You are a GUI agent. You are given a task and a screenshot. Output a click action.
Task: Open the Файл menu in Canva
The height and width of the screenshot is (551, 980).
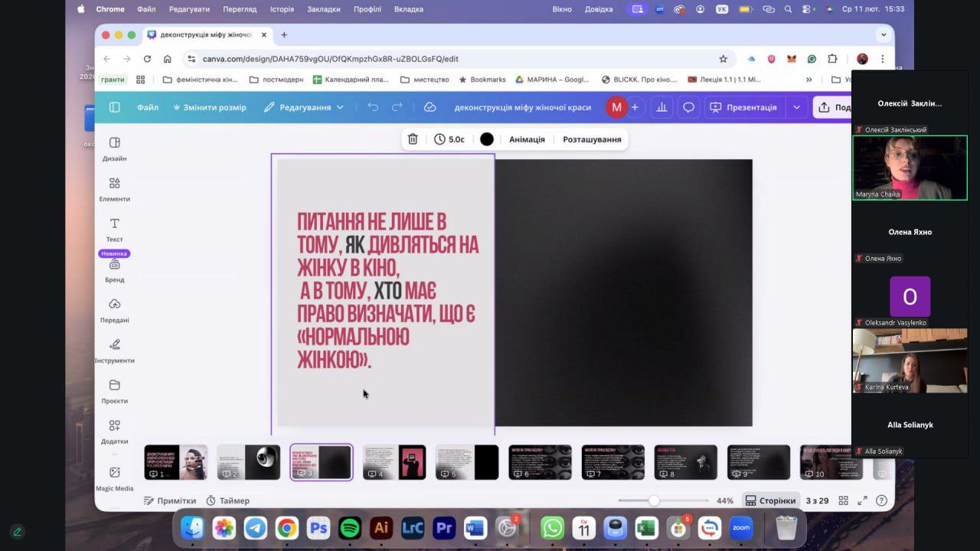(148, 107)
